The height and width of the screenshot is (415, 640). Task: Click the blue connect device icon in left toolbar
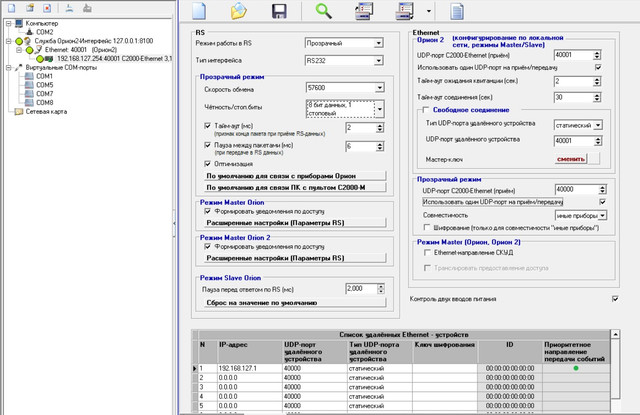tap(69, 8)
